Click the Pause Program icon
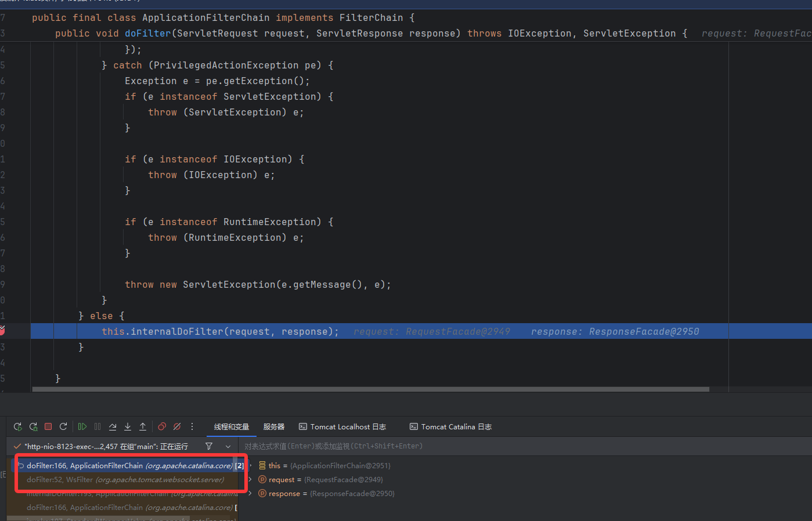 tap(98, 426)
